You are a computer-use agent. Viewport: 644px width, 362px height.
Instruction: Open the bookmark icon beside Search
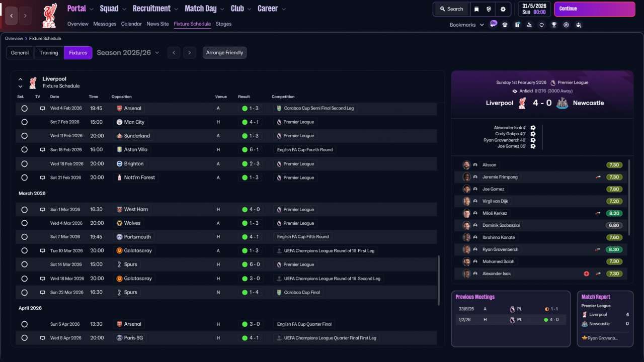pyautogui.click(x=476, y=9)
